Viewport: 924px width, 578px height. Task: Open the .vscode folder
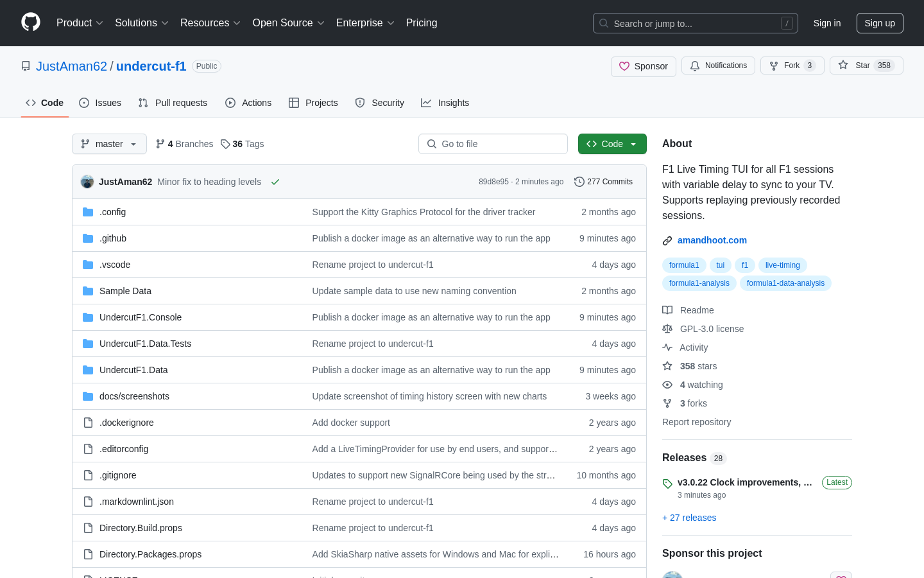[x=115, y=265]
